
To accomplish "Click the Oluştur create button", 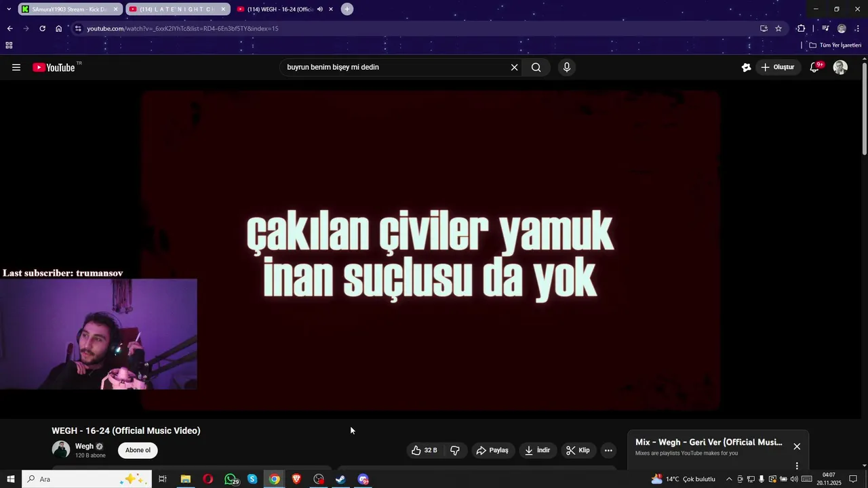I will 777,67.
